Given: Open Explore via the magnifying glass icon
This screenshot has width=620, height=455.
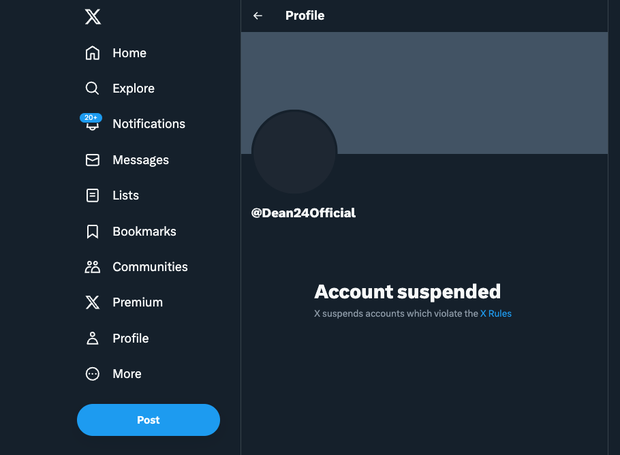Looking at the screenshot, I should point(93,88).
